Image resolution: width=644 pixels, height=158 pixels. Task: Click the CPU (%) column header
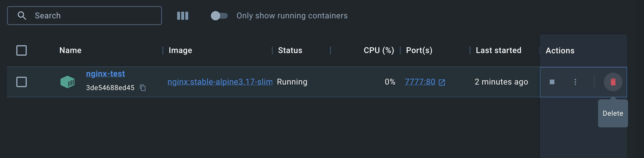(x=379, y=50)
